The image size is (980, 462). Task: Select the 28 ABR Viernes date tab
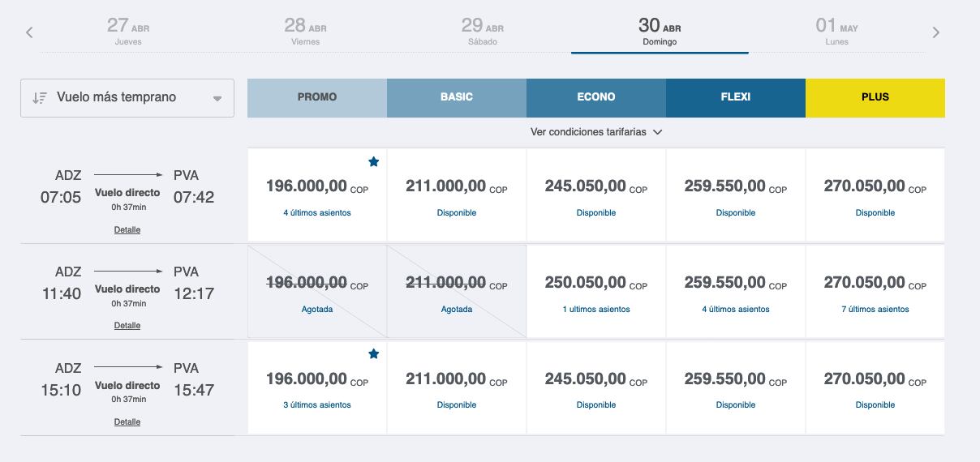(305, 32)
